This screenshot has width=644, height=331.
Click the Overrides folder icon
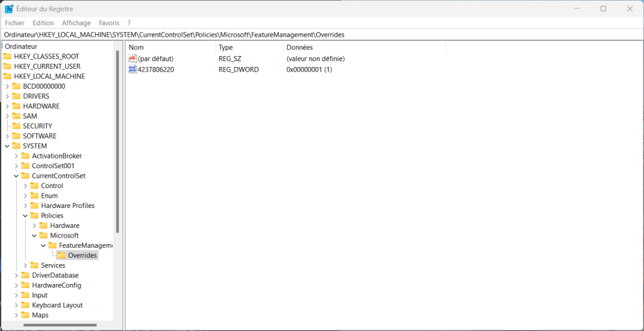tap(61, 256)
